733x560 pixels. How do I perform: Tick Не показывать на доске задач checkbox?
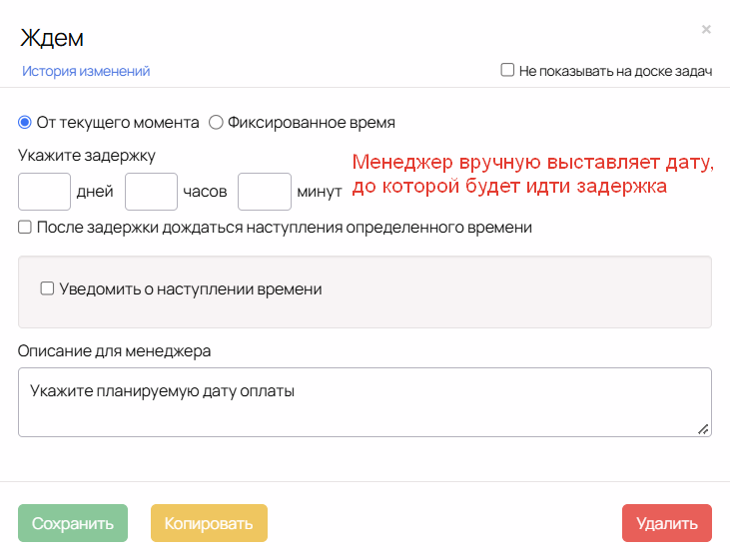tap(507, 70)
